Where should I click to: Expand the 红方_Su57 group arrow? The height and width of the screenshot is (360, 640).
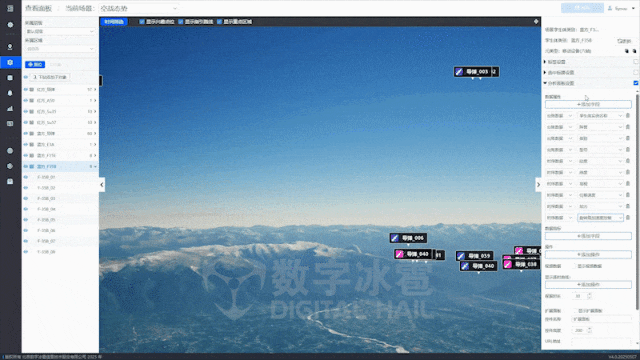point(95,122)
